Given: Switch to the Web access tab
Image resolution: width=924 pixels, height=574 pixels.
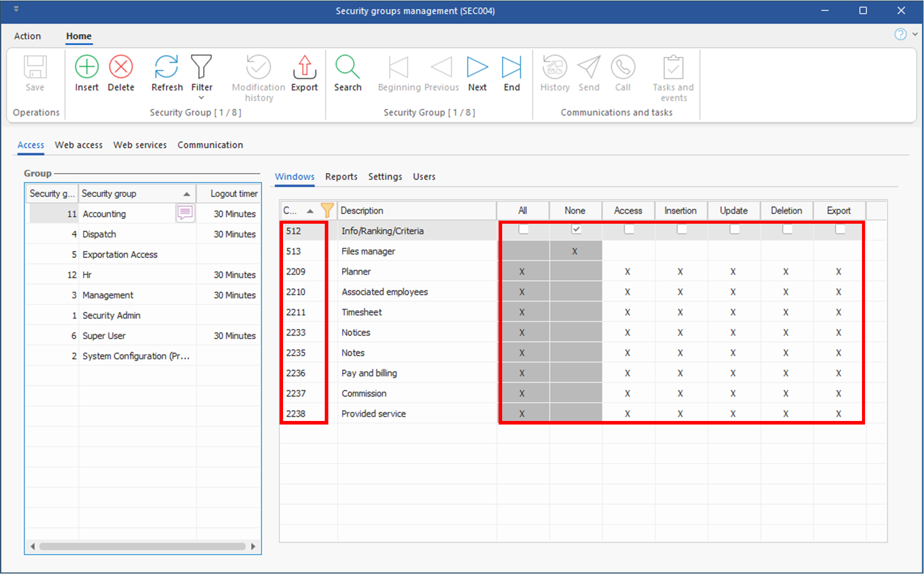Looking at the screenshot, I should coord(79,145).
